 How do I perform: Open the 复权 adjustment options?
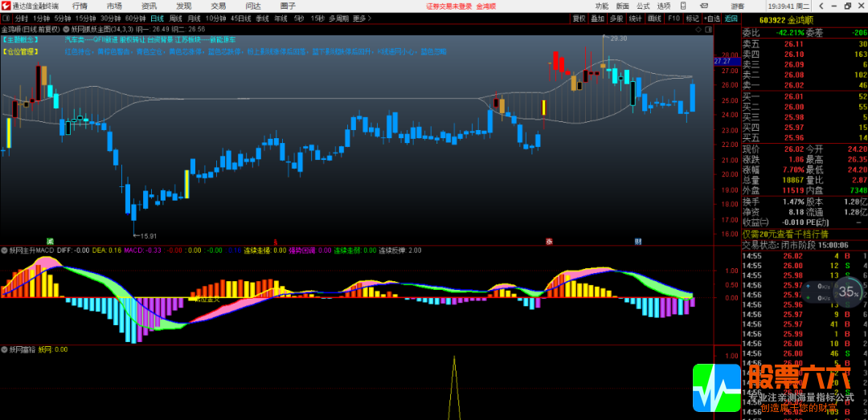tap(579, 18)
